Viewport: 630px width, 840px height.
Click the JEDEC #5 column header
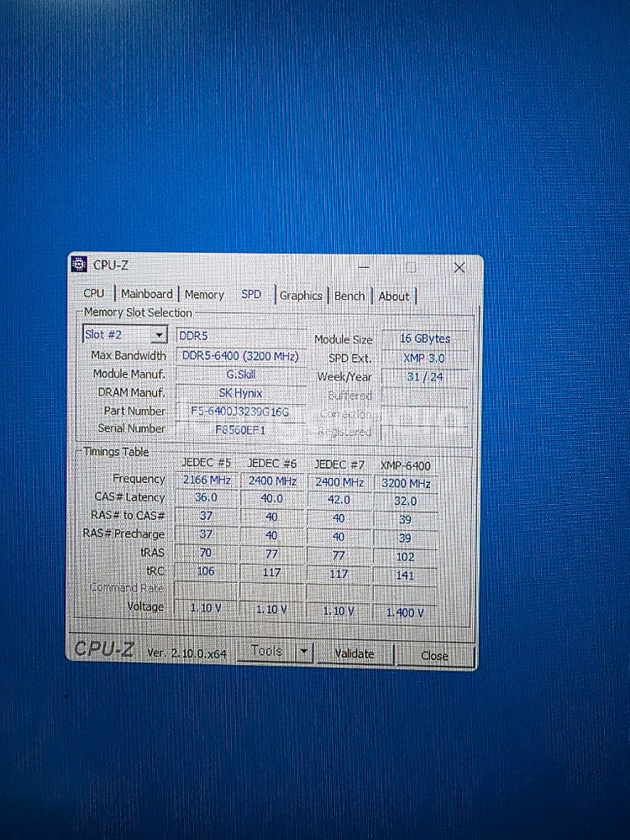[207, 462]
